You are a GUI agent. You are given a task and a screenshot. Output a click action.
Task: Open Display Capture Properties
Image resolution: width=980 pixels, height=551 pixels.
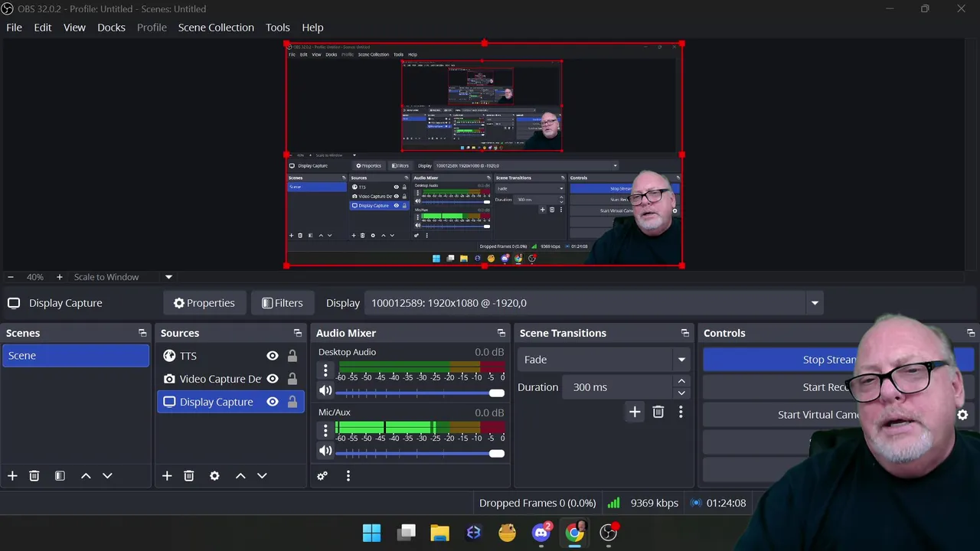(204, 303)
